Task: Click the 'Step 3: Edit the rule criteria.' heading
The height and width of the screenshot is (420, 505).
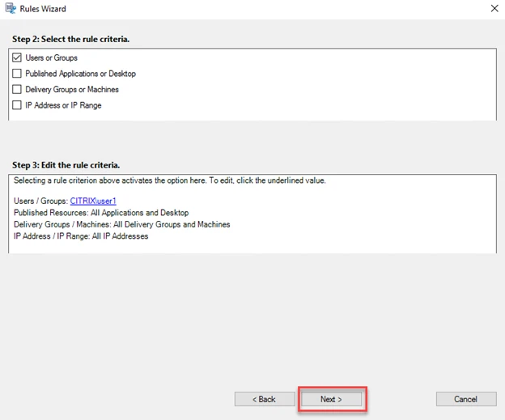Action: coord(66,165)
